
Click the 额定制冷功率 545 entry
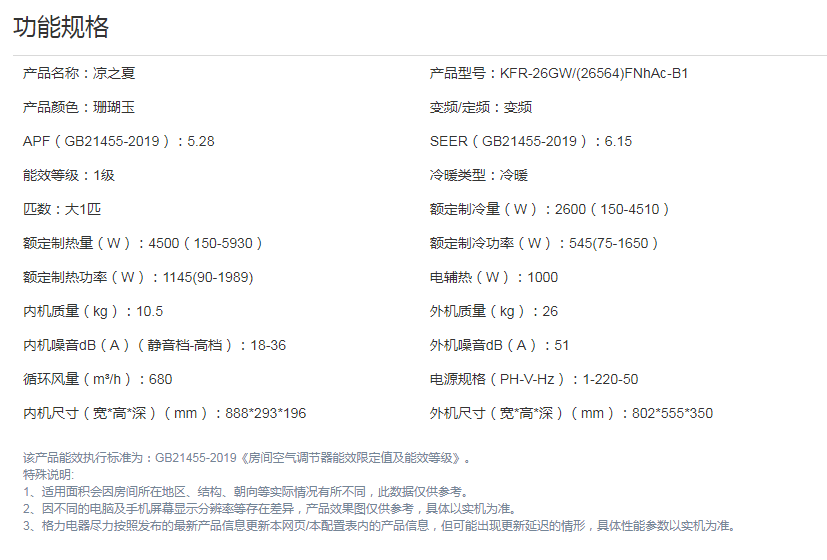point(545,243)
